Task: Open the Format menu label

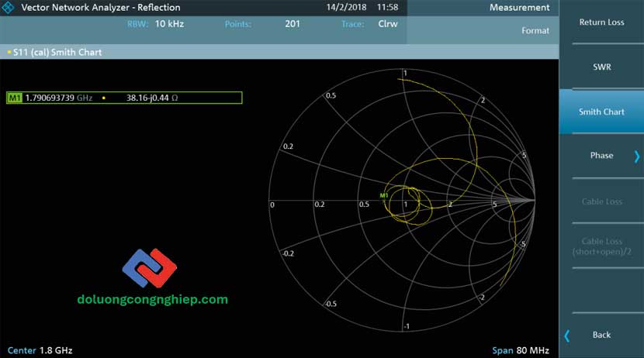Action: pos(535,31)
